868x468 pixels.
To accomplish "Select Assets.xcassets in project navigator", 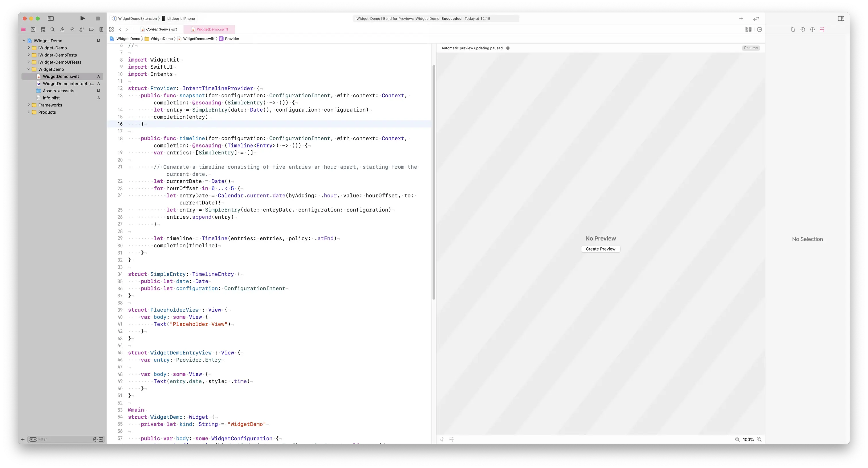I will click(x=58, y=91).
